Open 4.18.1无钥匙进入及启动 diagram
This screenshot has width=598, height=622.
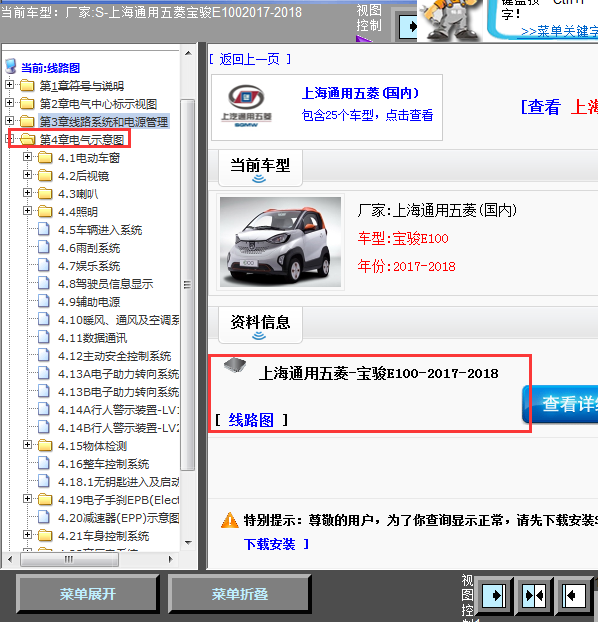[x=118, y=482]
